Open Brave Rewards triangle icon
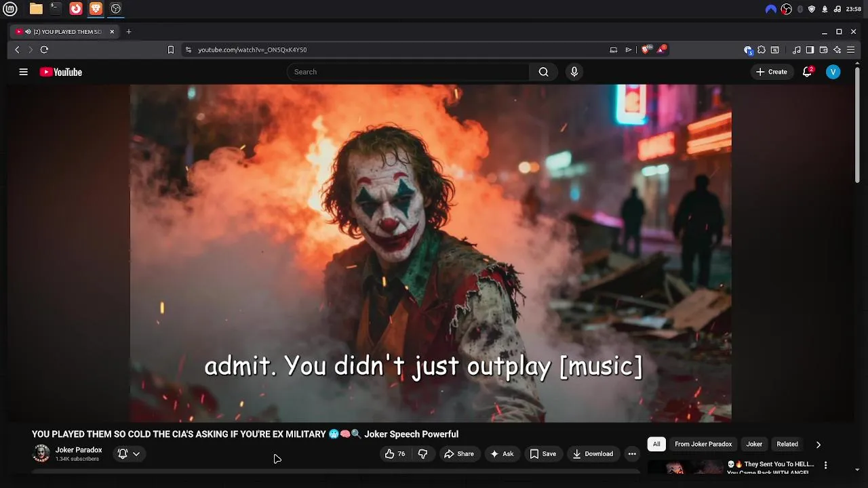This screenshot has width=868, height=488. coord(661,49)
